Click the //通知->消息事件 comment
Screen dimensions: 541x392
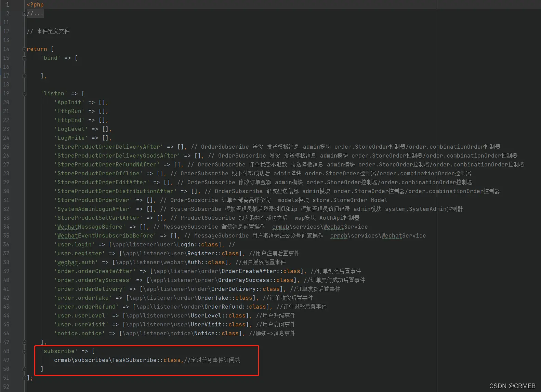click(272, 334)
